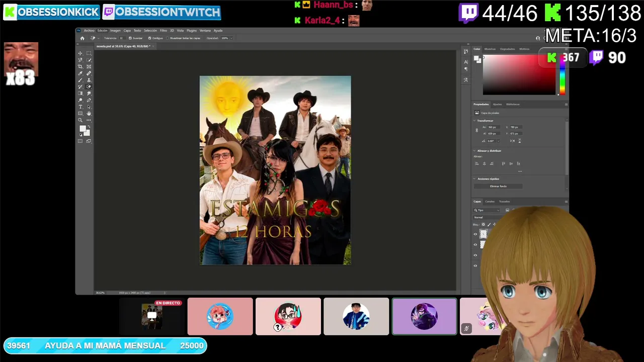The width and height of the screenshot is (644, 362).
Task: Select the Eyedropper tool
Action: (x=80, y=73)
